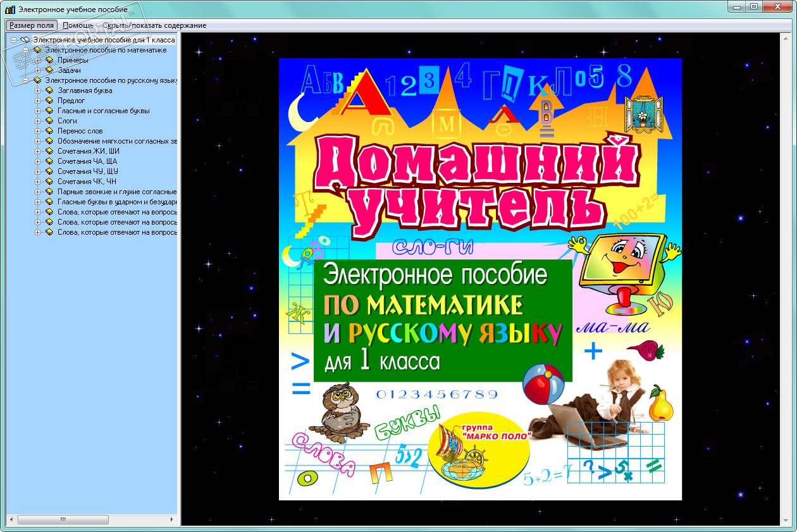Click the book icon beside Электронное пособие по математике
This screenshot has height=532, width=797.
coord(37,50)
